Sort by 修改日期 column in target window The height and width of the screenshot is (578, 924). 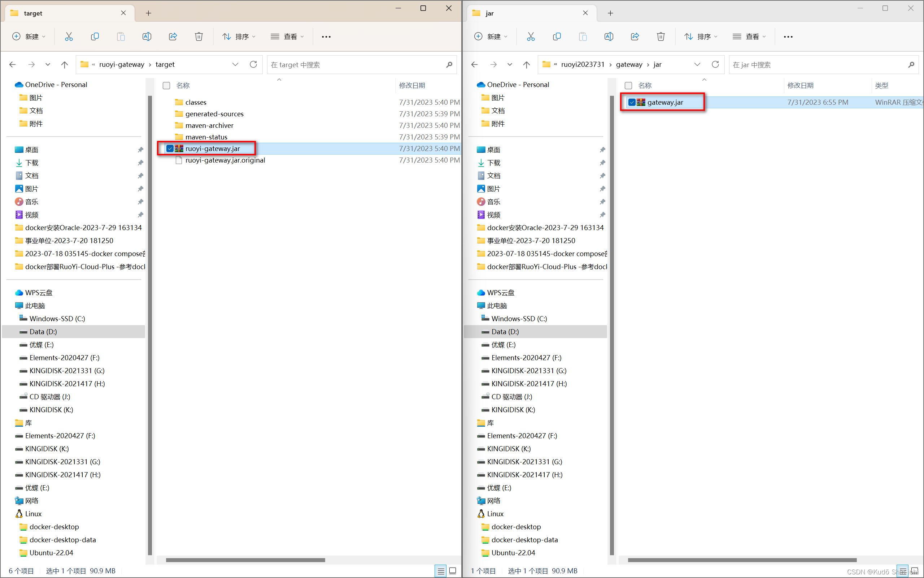tap(412, 86)
